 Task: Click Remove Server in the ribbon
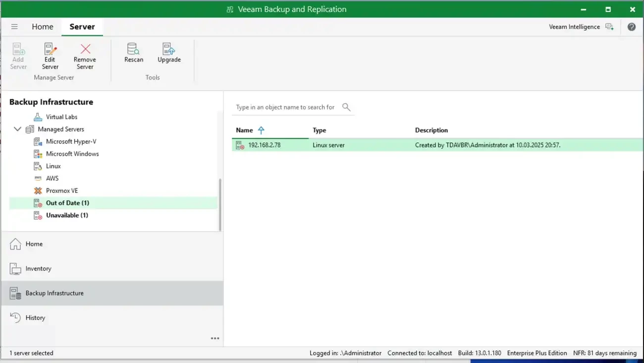click(85, 56)
